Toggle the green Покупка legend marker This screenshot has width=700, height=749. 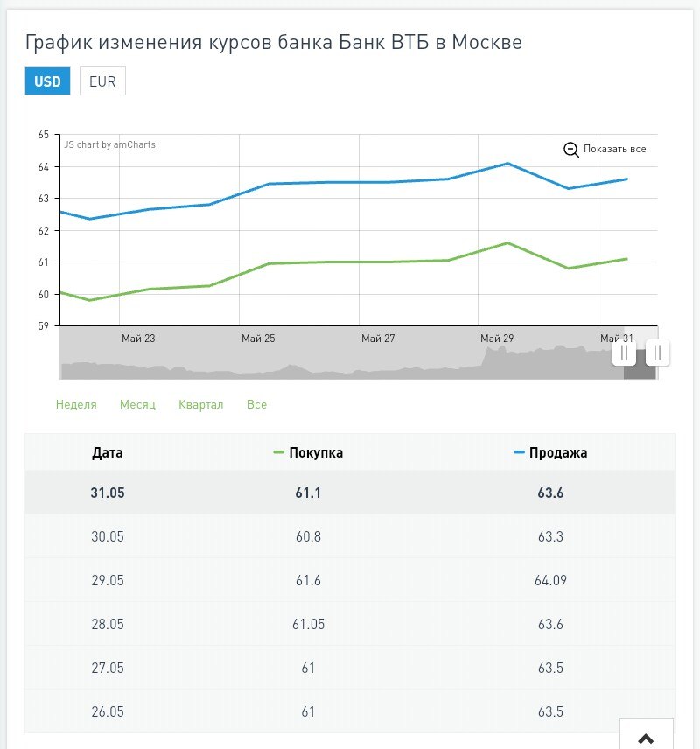click(x=280, y=452)
